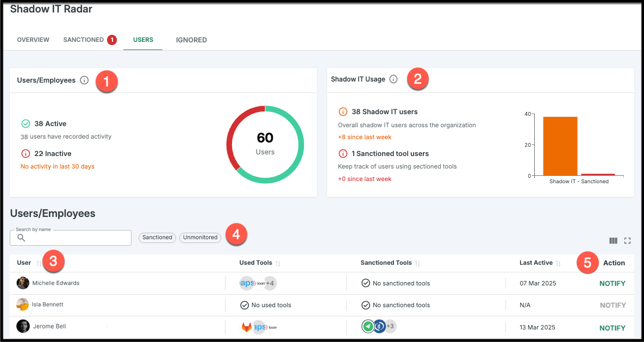
Task: Click the green check icon beside 38 Active
Action: pos(26,124)
